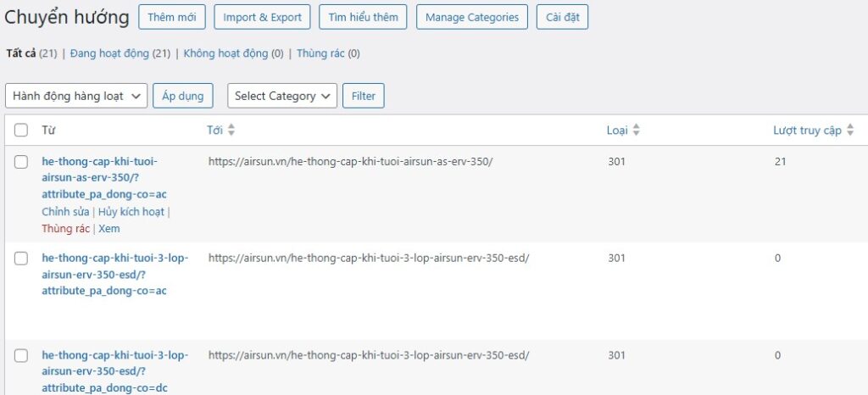The image size is (868, 395).
Task: Check the first redirect row checkbox
Action: pos(21,162)
